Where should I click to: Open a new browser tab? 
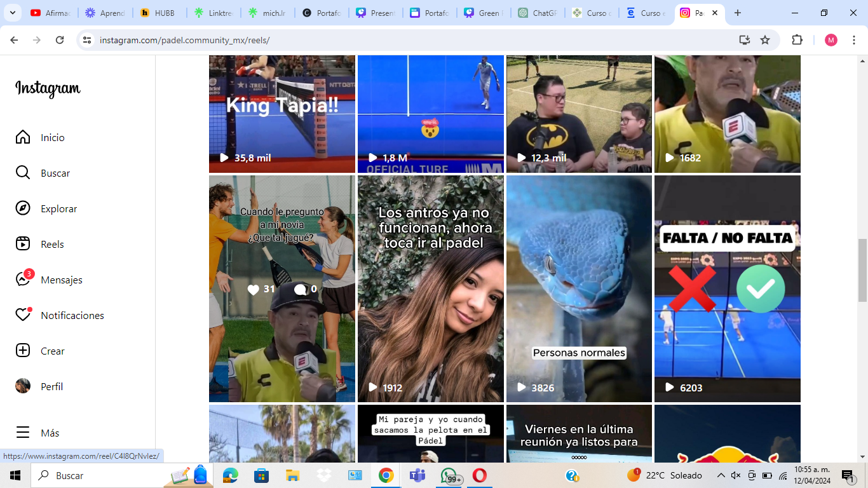click(737, 13)
